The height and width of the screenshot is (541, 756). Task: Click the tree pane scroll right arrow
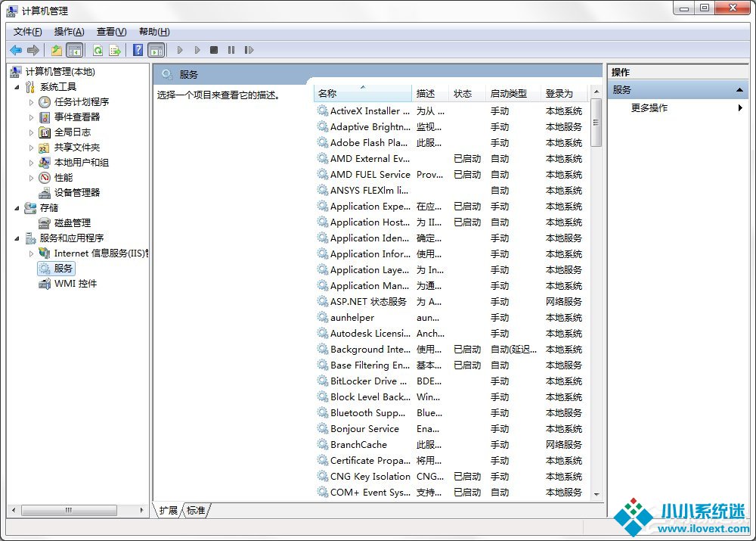[141, 510]
